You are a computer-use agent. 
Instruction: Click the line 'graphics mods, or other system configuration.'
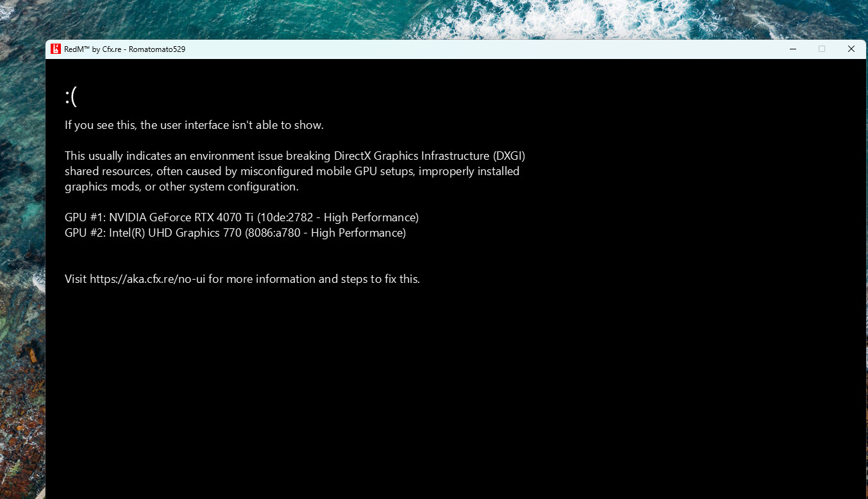pos(182,187)
